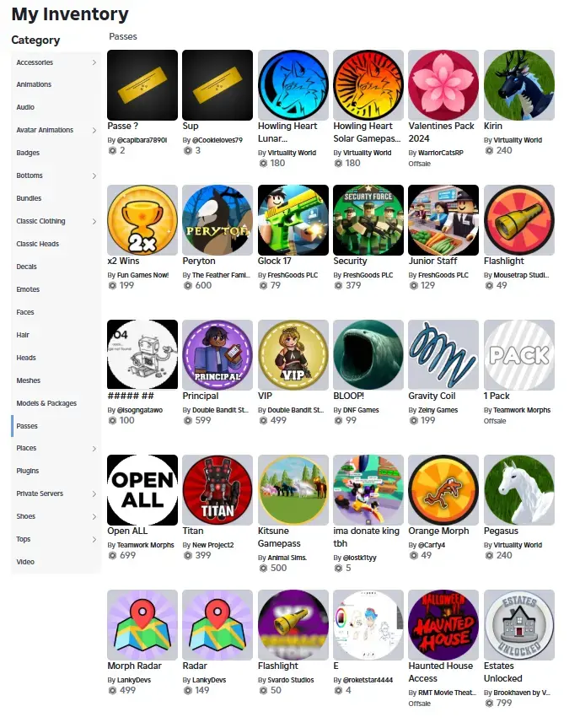Expand the Accessories category chevron
The height and width of the screenshot is (728, 580).
pyautogui.click(x=94, y=62)
